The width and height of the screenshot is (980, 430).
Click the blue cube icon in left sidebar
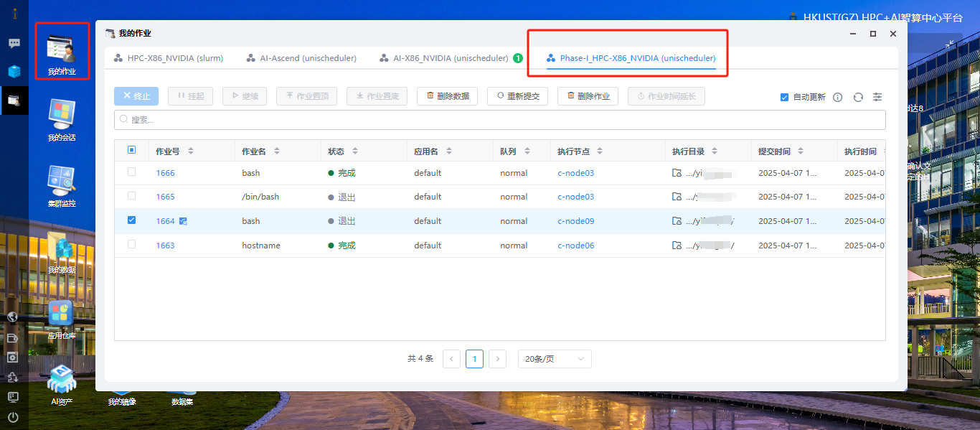[14, 71]
